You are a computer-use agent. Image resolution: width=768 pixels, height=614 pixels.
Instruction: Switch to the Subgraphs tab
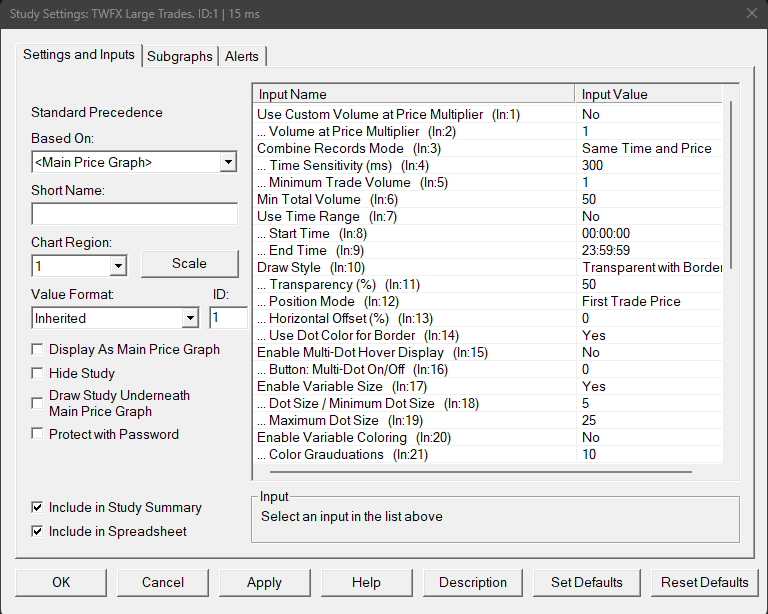click(179, 57)
